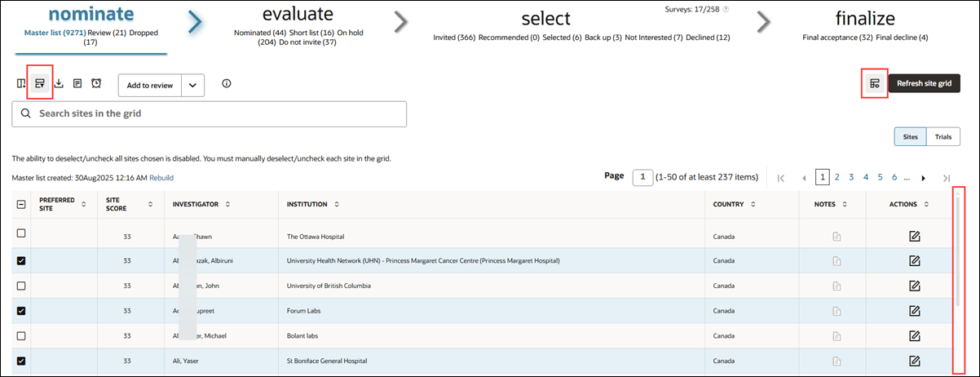Uncheck the University Health Network row checkbox
The width and height of the screenshot is (980, 377).
pos(21,261)
